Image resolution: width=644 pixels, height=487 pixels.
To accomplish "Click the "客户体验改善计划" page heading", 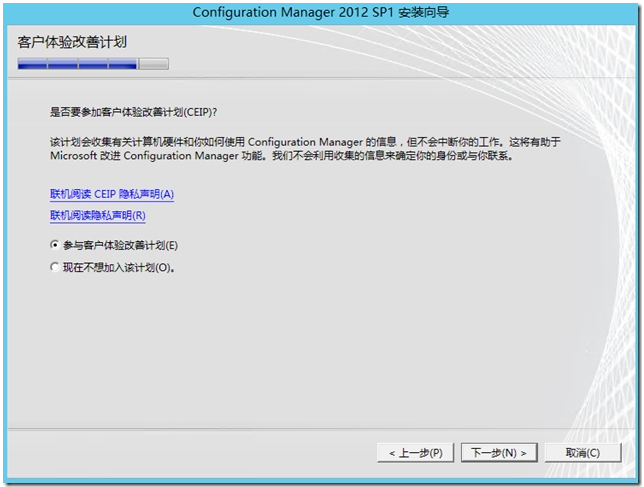I will (x=72, y=42).
